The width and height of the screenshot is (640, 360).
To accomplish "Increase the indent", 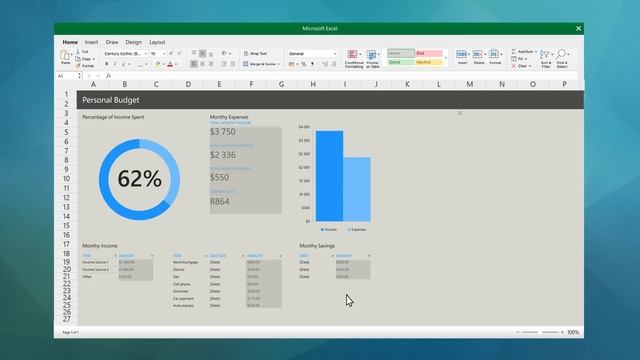I will [232, 64].
